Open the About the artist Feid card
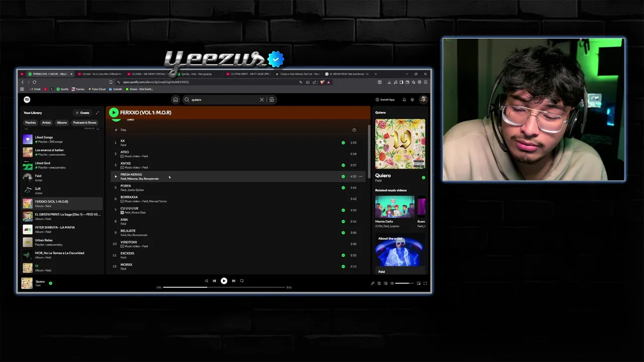 pos(400,254)
